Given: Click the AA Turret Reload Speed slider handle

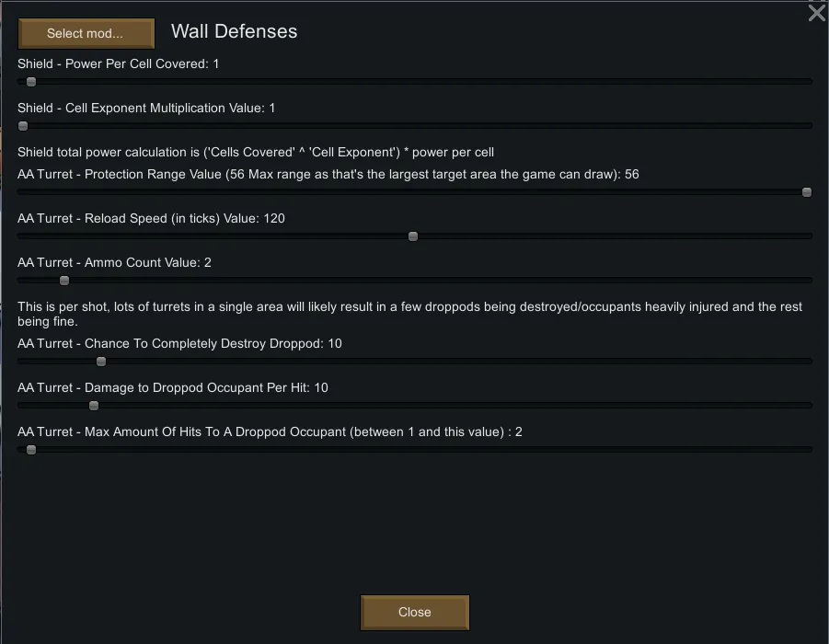Looking at the screenshot, I should click(413, 236).
